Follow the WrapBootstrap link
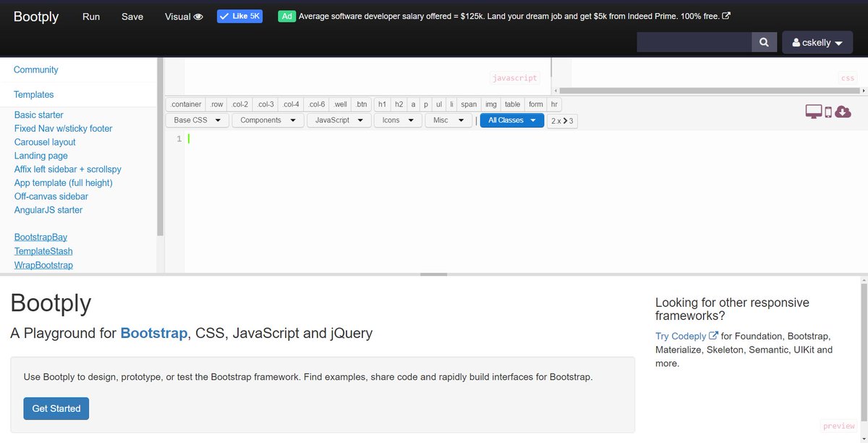 pyautogui.click(x=43, y=266)
